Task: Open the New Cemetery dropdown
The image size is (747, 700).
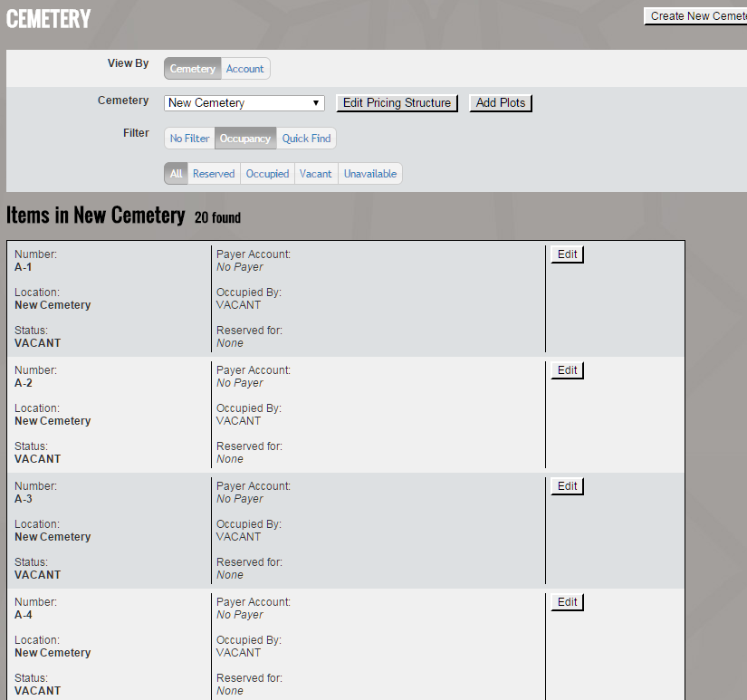Action: point(244,103)
